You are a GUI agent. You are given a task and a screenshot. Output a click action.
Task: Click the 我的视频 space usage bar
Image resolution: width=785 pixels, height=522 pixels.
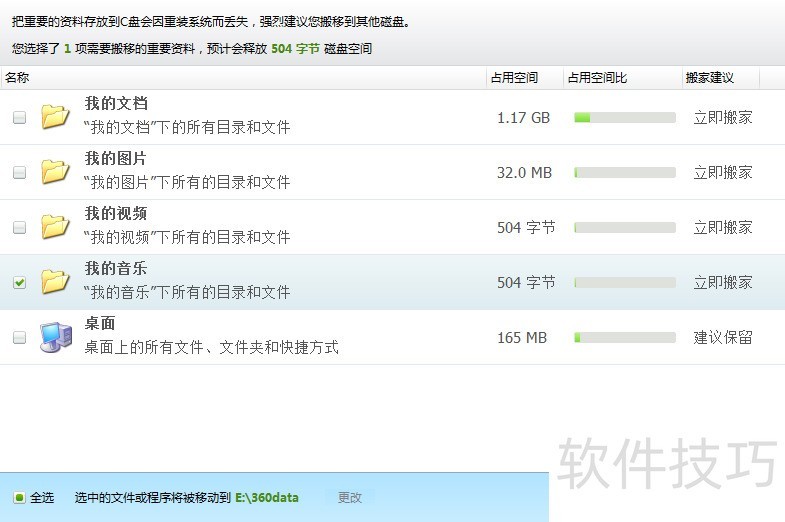tap(625, 228)
